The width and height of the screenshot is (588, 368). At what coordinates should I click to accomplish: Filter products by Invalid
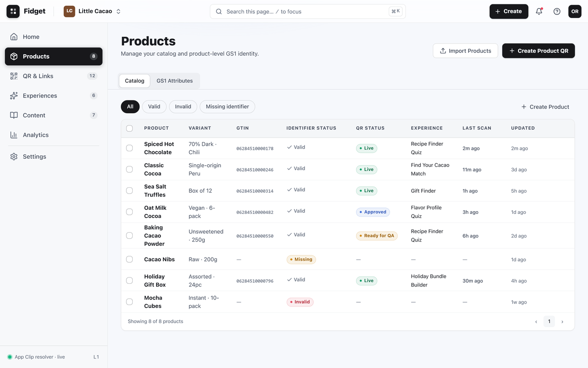183,107
